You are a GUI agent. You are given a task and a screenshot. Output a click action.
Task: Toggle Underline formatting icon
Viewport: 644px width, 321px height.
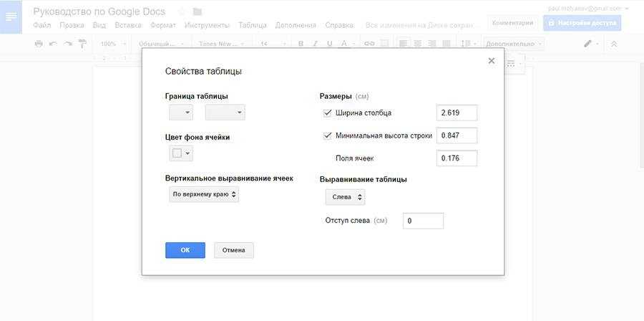(x=329, y=44)
